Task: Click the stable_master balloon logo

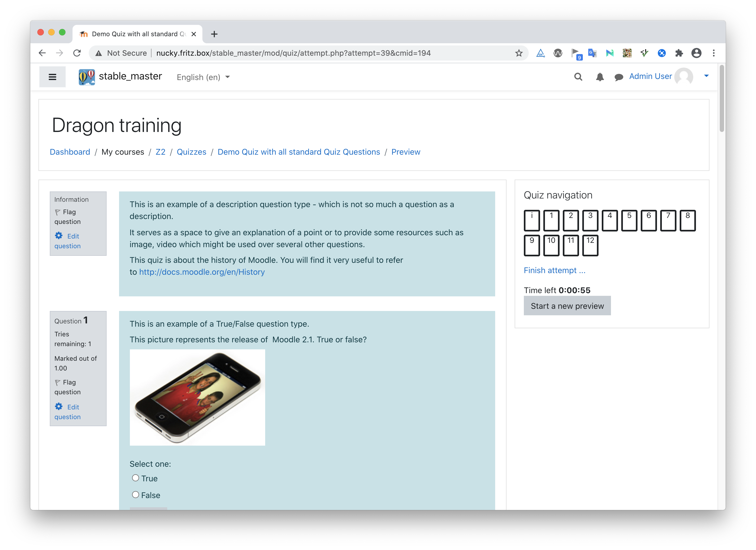Action: pos(87,77)
